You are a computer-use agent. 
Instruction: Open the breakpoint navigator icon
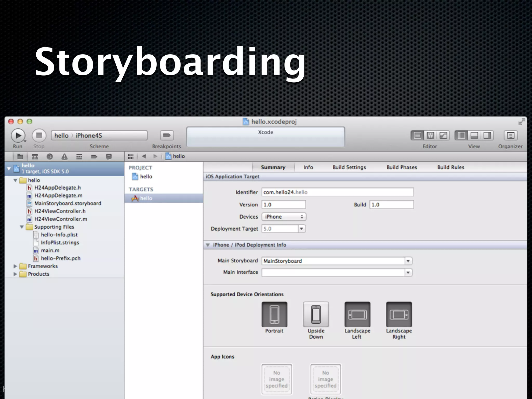click(94, 156)
